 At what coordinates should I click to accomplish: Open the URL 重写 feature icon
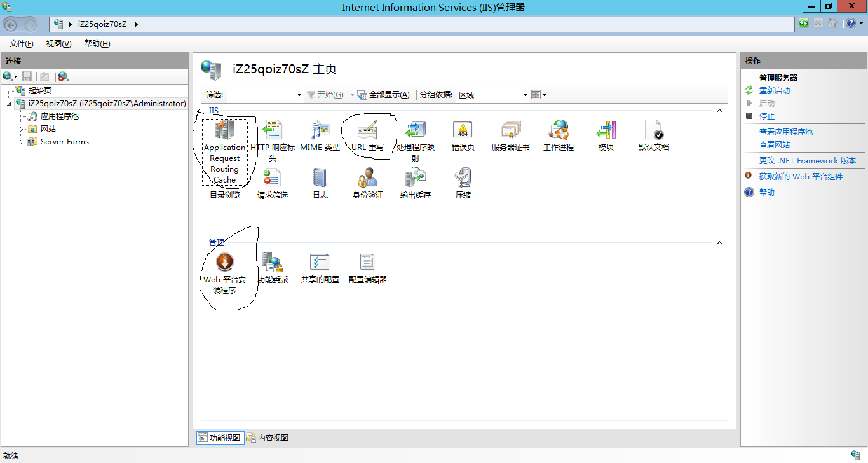click(x=367, y=130)
